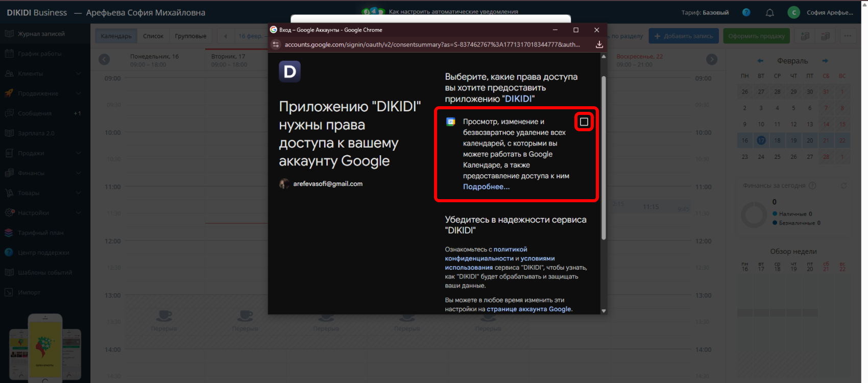Select February 18 in mini calendar
Viewport: 868px width, 383px height.
[x=777, y=140]
